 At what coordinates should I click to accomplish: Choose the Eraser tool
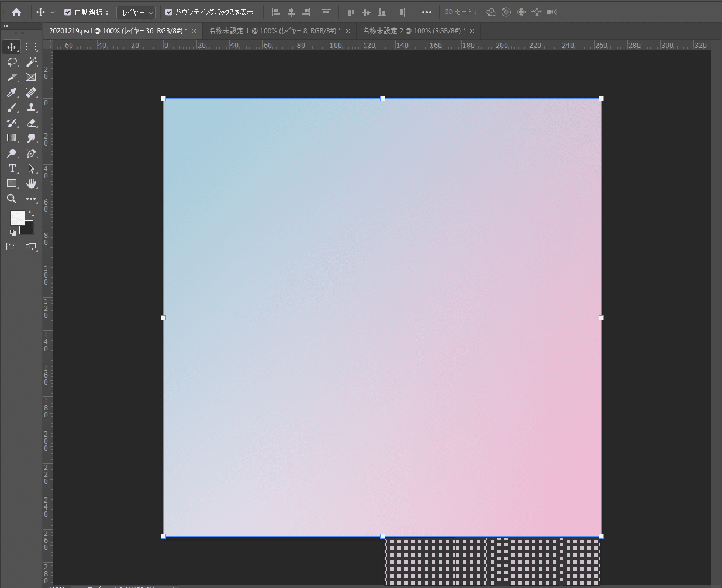click(x=31, y=123)
